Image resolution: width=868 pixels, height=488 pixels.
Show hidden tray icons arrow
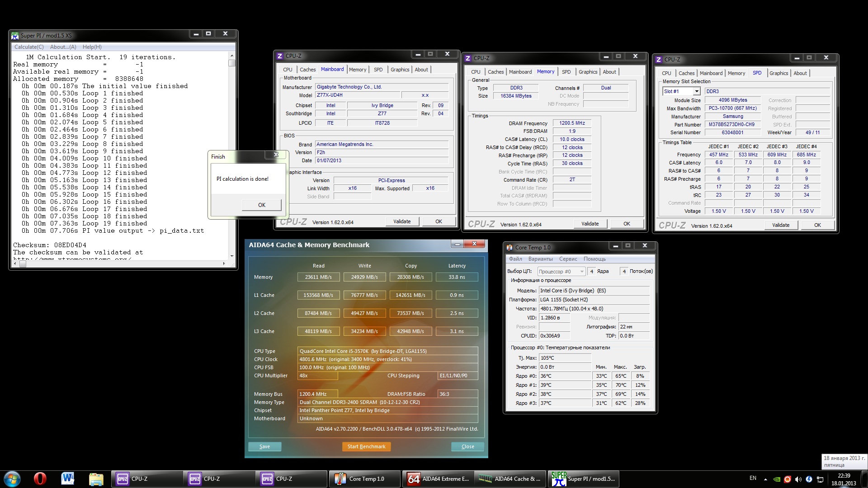[765, 479]
